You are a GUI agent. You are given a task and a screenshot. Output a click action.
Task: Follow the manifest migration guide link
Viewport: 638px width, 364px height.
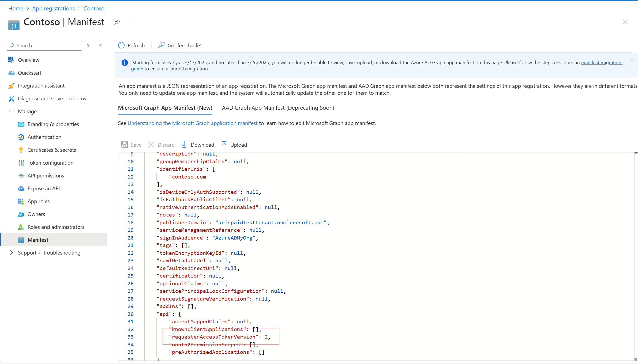[601, 62]
